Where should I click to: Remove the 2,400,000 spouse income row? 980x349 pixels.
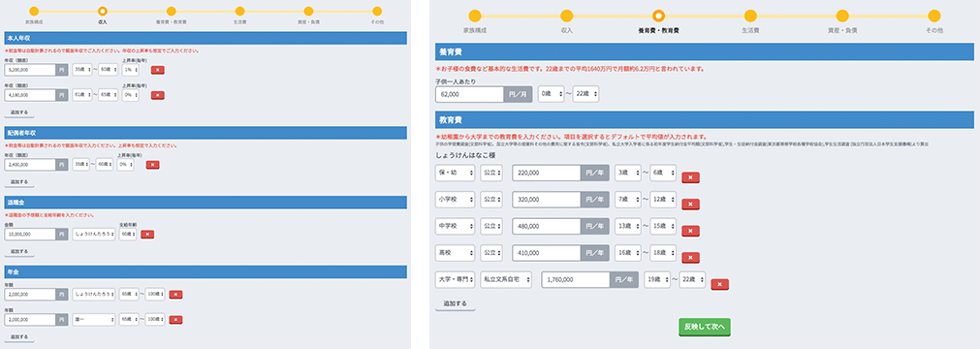coord(152,165)
